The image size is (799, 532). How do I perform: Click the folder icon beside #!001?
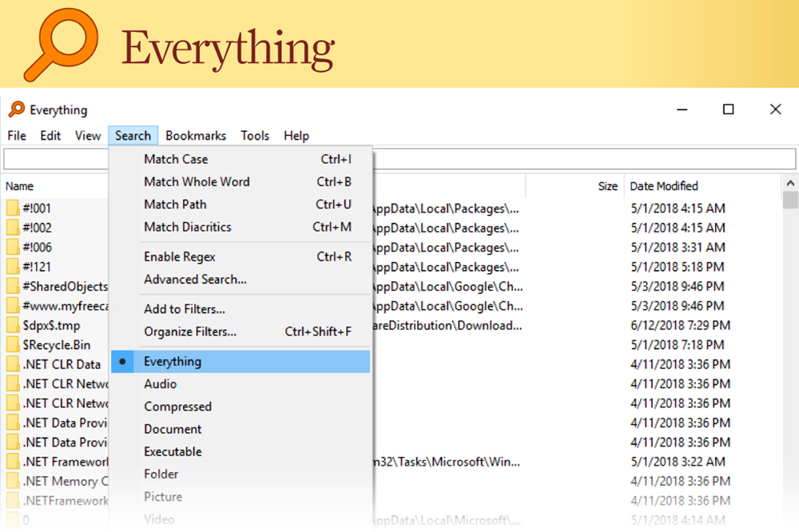(x=13, y=208)
